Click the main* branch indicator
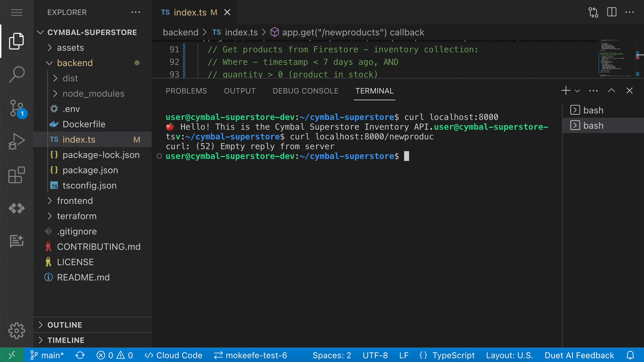Image resolution: width=644 pixels, height=362 pixels. click(47, 355)
